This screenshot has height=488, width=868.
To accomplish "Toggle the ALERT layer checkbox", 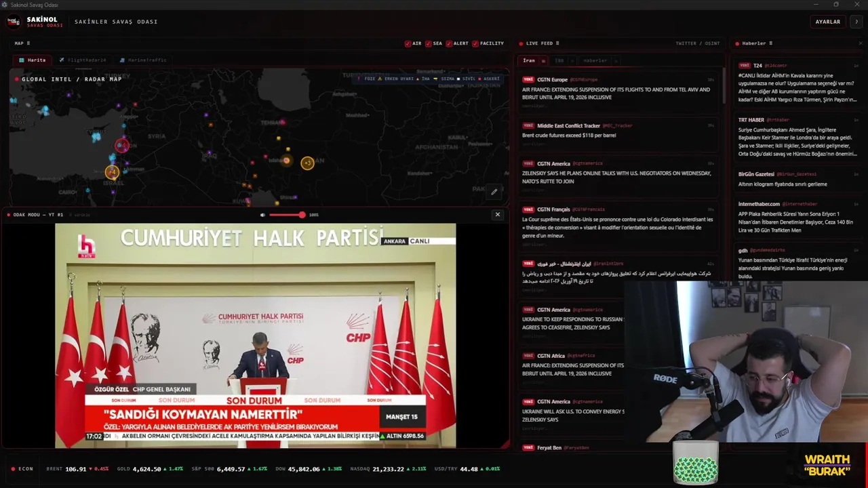I will [x=448, y=43].
